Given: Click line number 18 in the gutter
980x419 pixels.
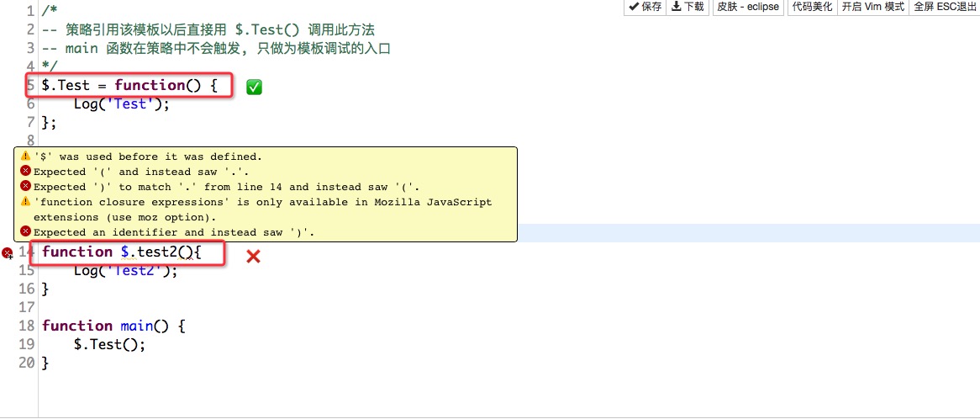Looking at the screenshot, I should pyautogui.click(x=26, y=326).
